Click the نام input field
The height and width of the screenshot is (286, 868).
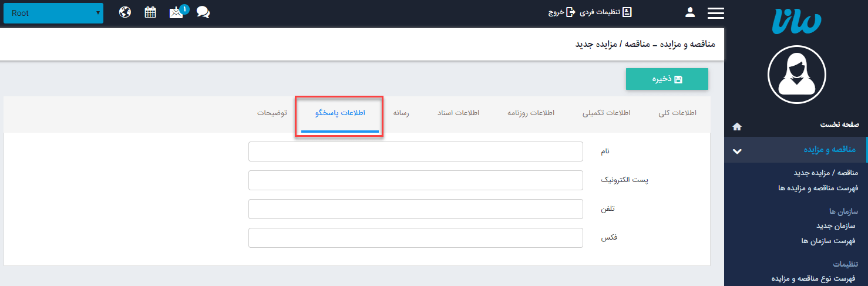[416, 152]
